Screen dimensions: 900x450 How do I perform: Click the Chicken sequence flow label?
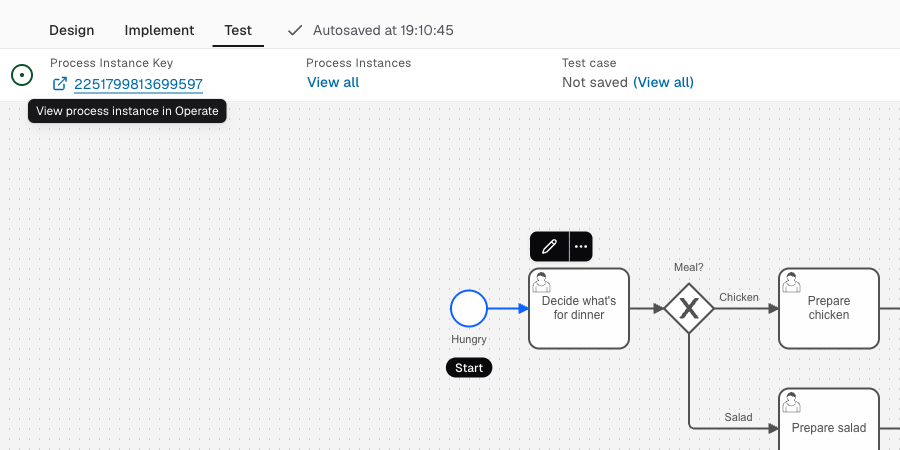[x=739, y=297]
